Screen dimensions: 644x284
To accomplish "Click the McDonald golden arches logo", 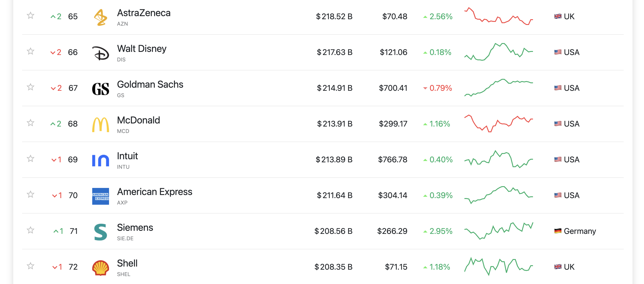I will coord(100,124).
